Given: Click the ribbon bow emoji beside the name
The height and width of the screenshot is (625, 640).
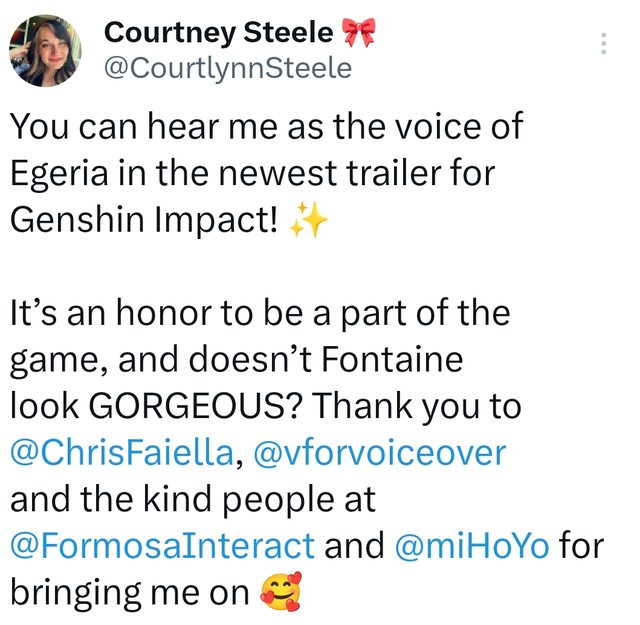Looking at the screenshot, I should pyautogui.click(x=357, y=33).
